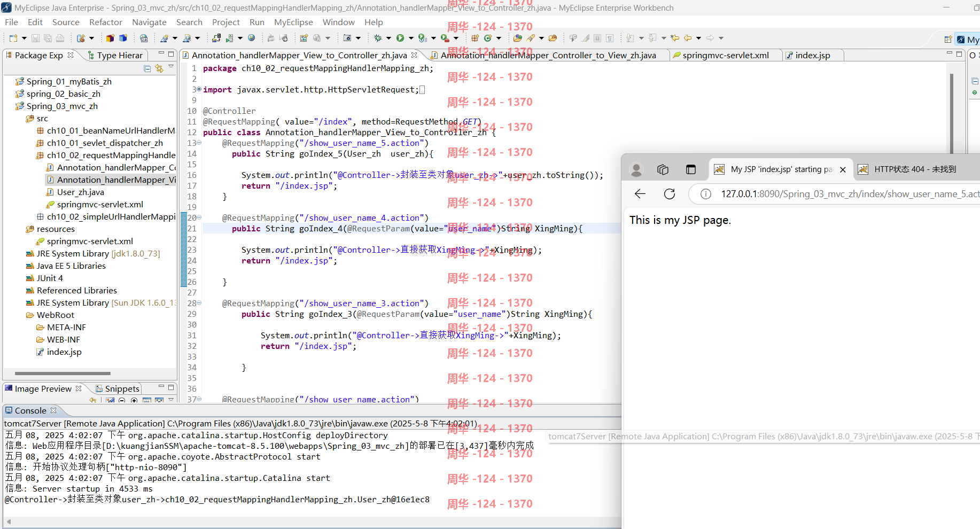Open the New wizard dropdown arrow
980x529 pixels.
click(24, 38)
